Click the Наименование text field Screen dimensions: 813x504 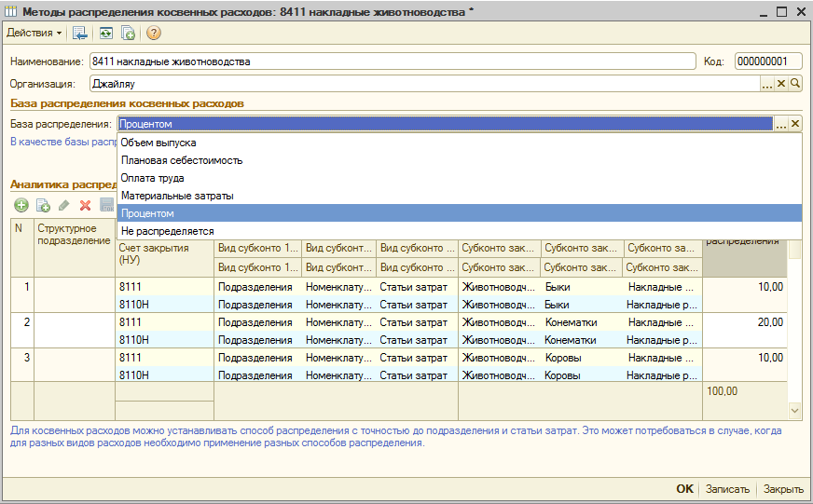click(x=392, y=61)
